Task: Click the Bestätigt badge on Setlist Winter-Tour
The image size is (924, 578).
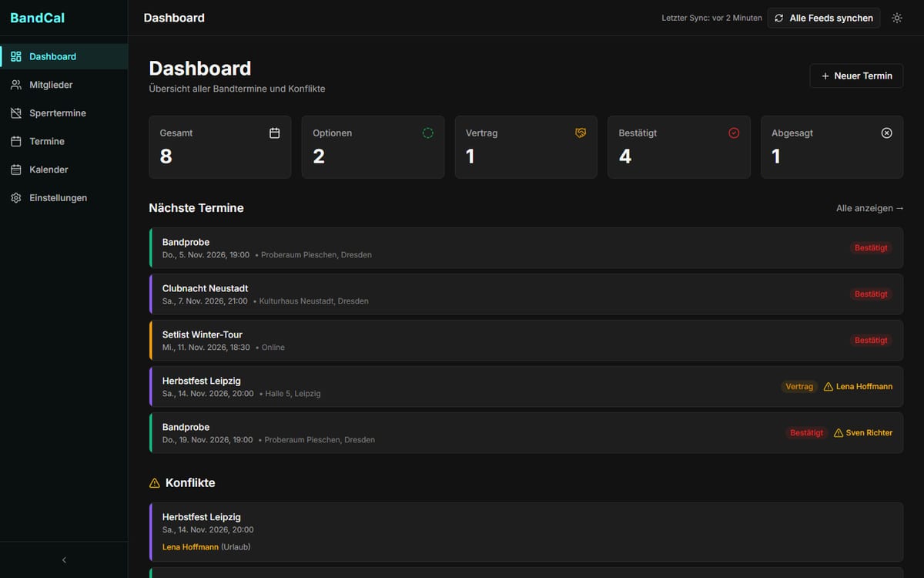Action: [872, 341]
